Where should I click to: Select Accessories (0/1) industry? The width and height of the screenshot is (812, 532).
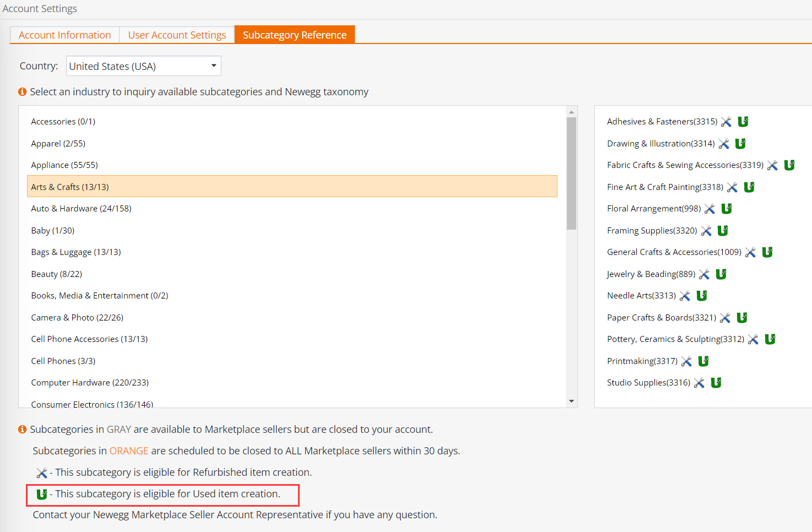coord(292,122)
